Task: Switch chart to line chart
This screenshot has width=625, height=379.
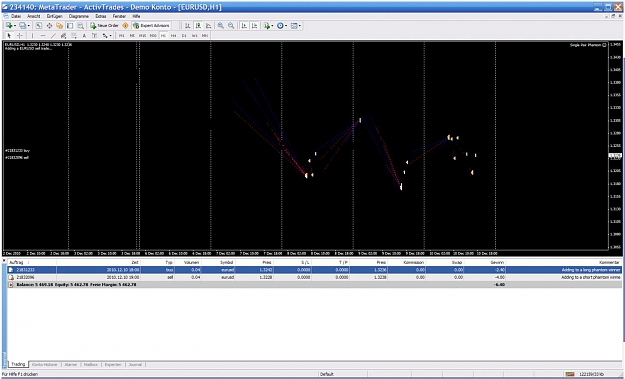Action: click(208, 26)
